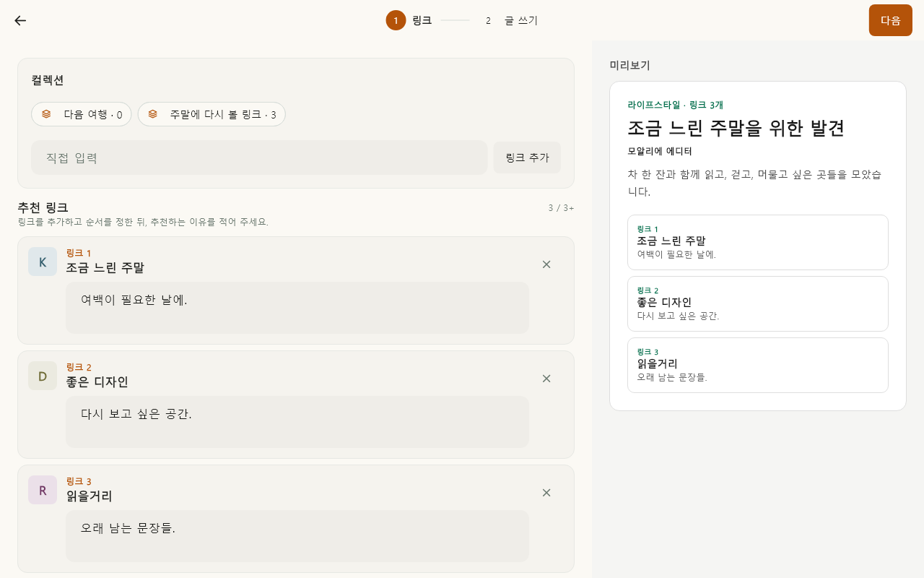Click the 모알리에 에디터 author label

[660, 151]
